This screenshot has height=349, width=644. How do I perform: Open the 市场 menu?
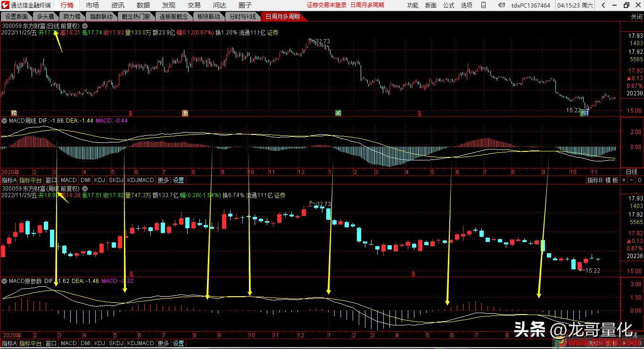(x=92, y=5)
